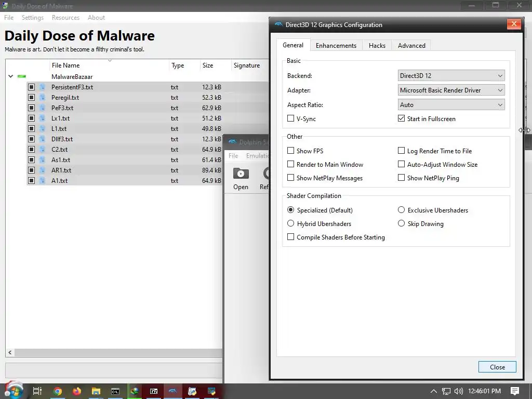
Task: Sort by Signature column header
Action: 250,65
